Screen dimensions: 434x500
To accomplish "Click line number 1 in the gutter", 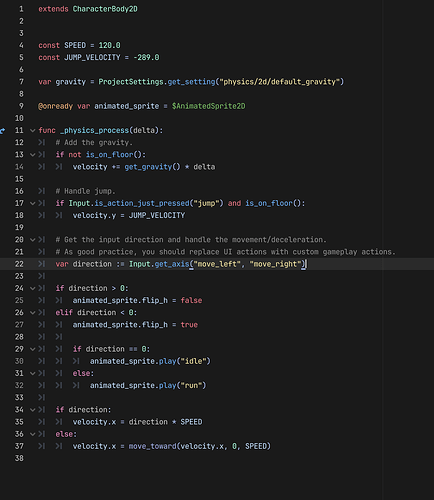I will coord(21,9).
